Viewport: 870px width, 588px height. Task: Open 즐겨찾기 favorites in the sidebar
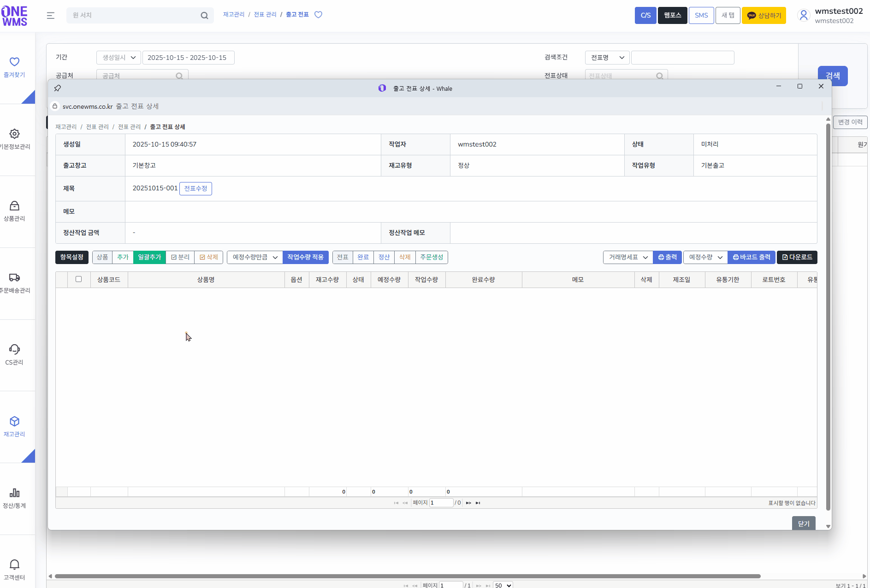point(14,67)
